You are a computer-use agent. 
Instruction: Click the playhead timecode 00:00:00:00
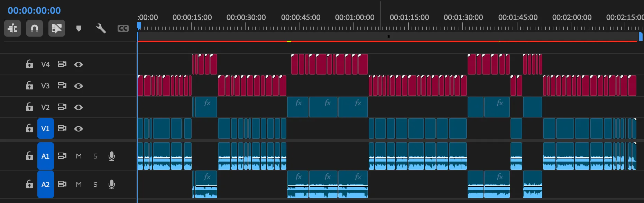click(x=34, y=11)
